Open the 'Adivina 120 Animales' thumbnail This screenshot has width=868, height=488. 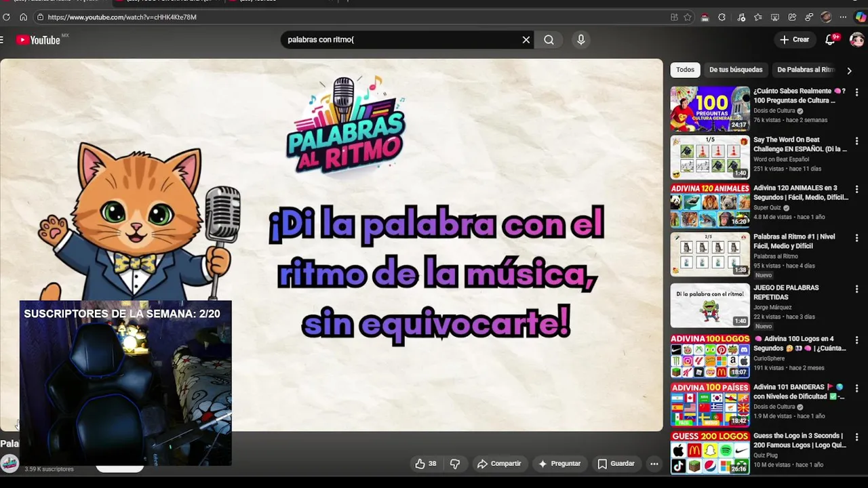click(x=710, y=206)
